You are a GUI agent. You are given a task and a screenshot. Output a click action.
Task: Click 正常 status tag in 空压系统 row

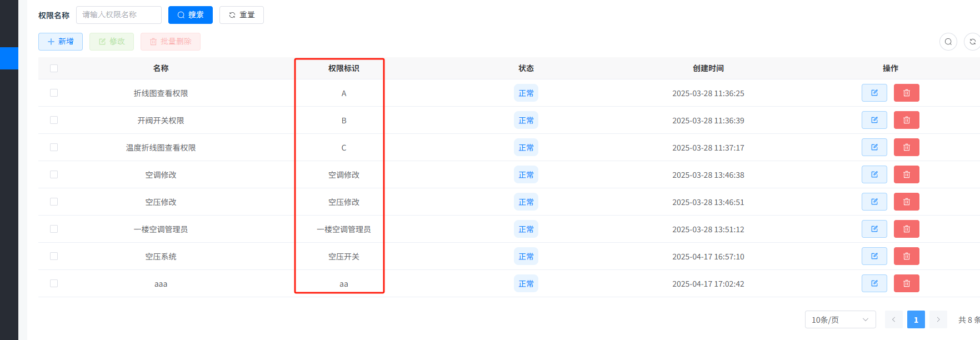click(x=526, y=256)
